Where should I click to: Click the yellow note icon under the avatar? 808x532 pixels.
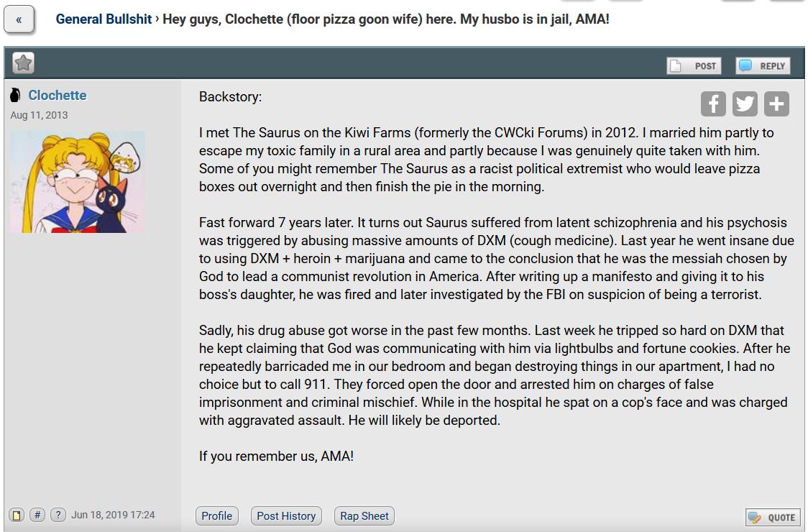point(17,515)
